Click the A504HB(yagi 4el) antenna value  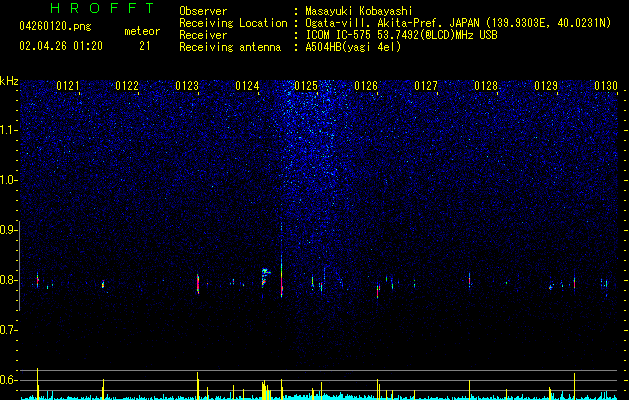pos(353,47)
